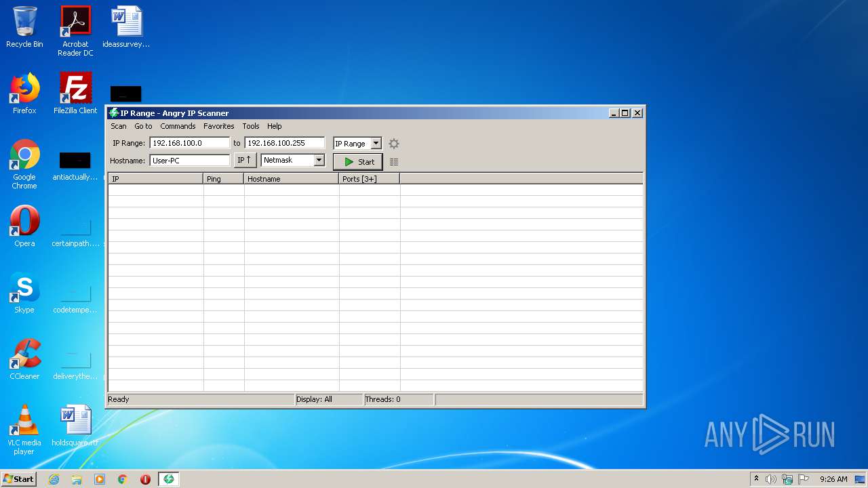
Task: Select the Skype desktop icon
Action: [24, 293]
